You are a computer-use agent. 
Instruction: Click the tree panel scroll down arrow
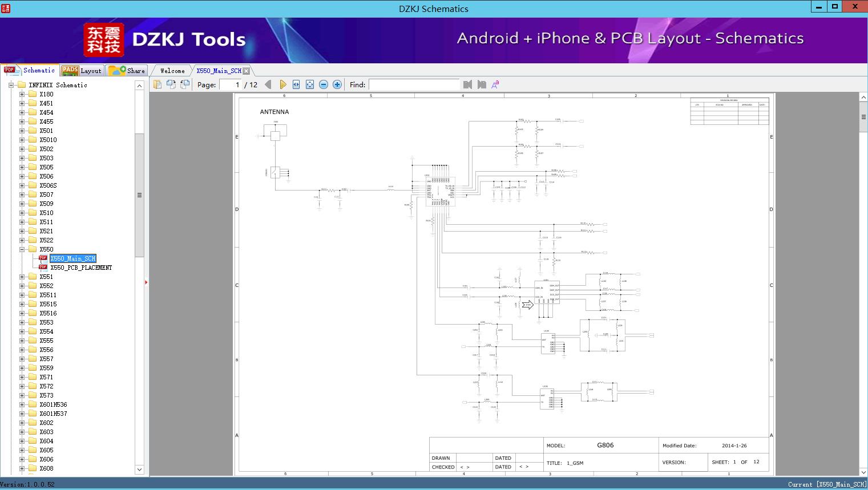pyautogui.click(x=139, y=469)
